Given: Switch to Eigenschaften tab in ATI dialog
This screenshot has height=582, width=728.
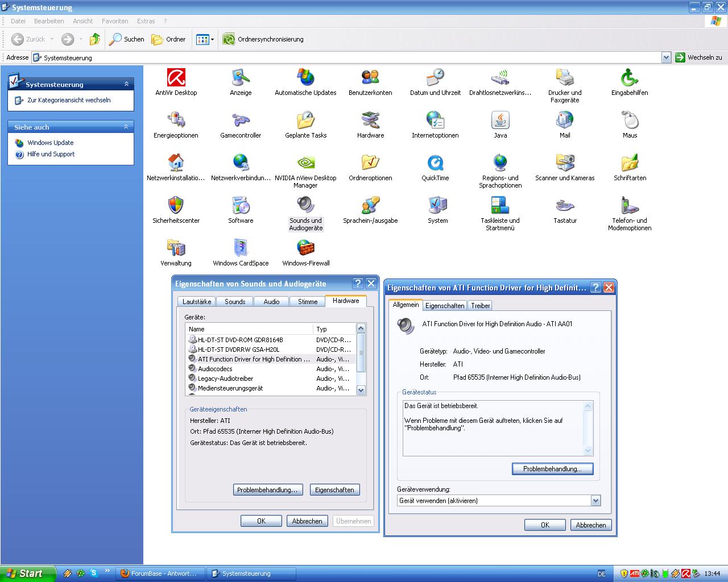Looking at the screenshot, I should click(x=445, y=306).
